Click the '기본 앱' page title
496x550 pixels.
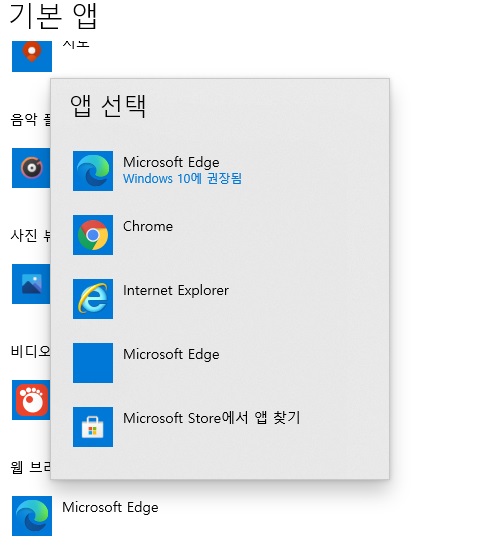(53, 16)
